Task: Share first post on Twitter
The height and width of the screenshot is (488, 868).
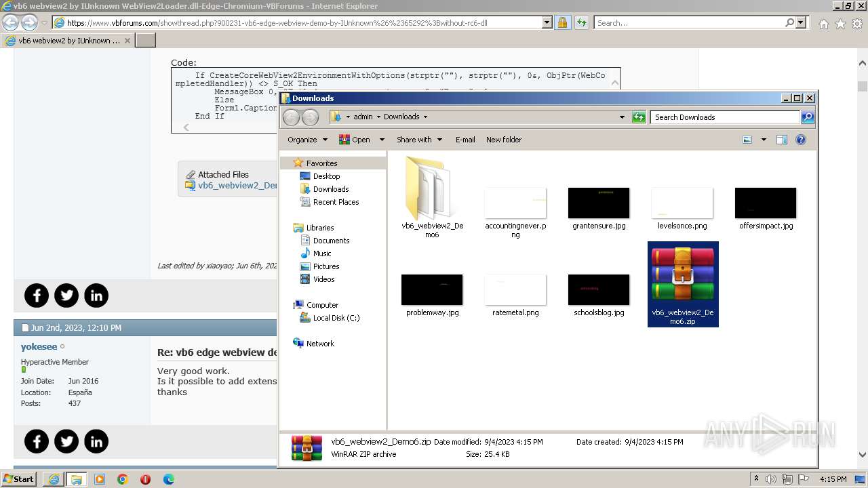Action: click(x=66, y=296)
